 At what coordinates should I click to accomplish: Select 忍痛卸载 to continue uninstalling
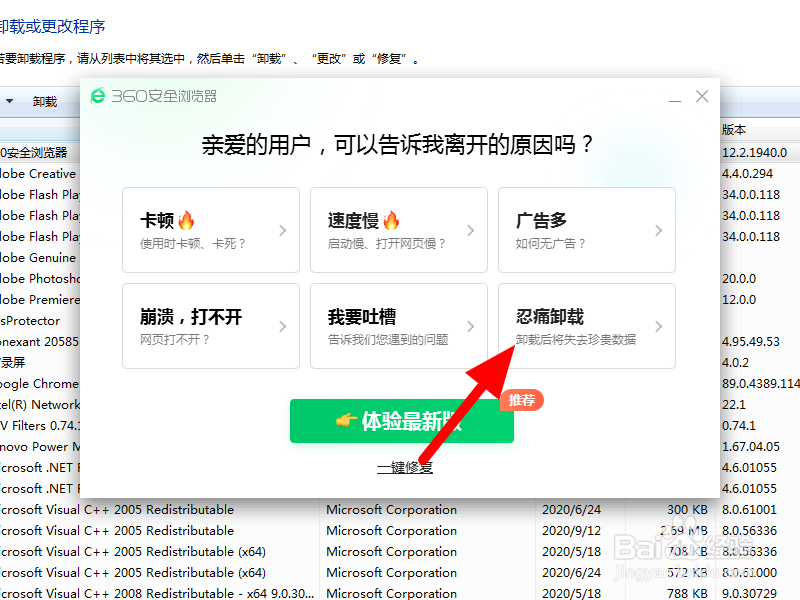[x=587, y=326]
